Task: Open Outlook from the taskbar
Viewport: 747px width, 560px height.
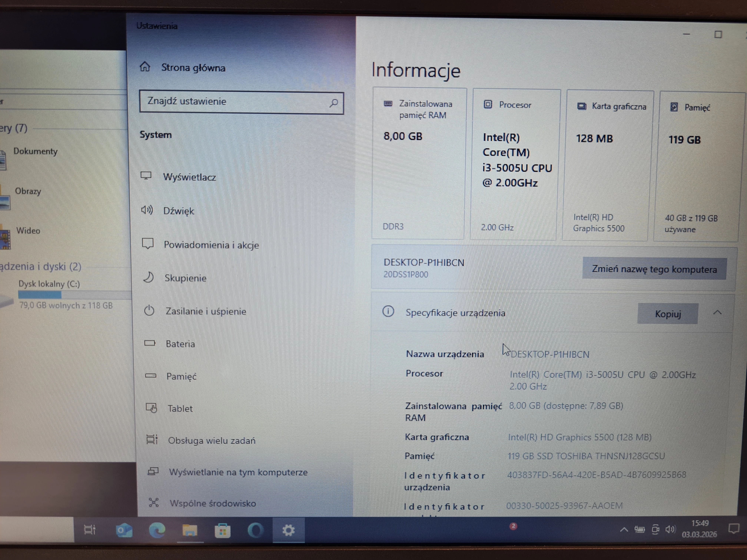Action: tap(125, 531)
